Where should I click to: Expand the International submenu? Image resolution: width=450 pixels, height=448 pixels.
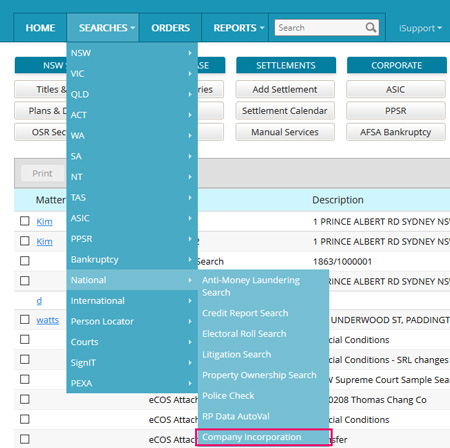coord(132,301)
